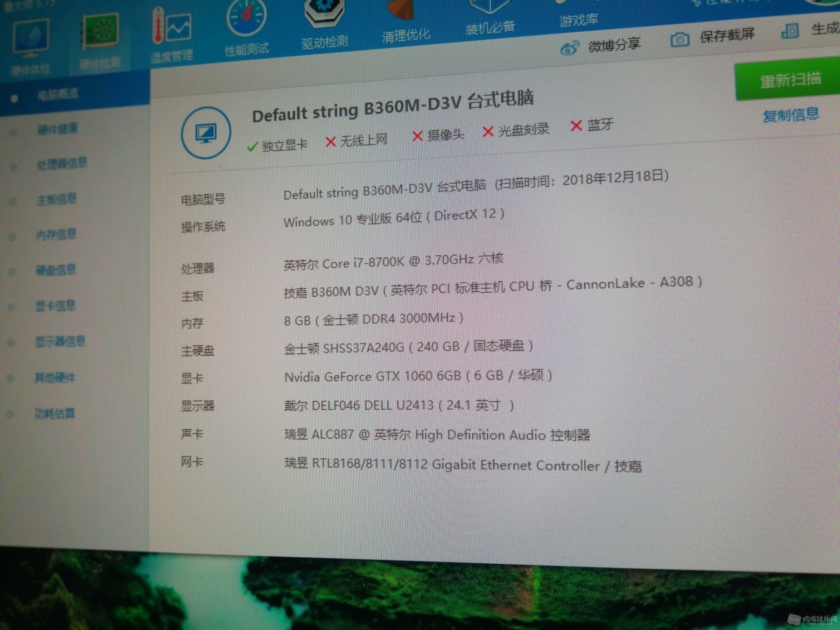Click the 操作系统 row label

[203, 227]
